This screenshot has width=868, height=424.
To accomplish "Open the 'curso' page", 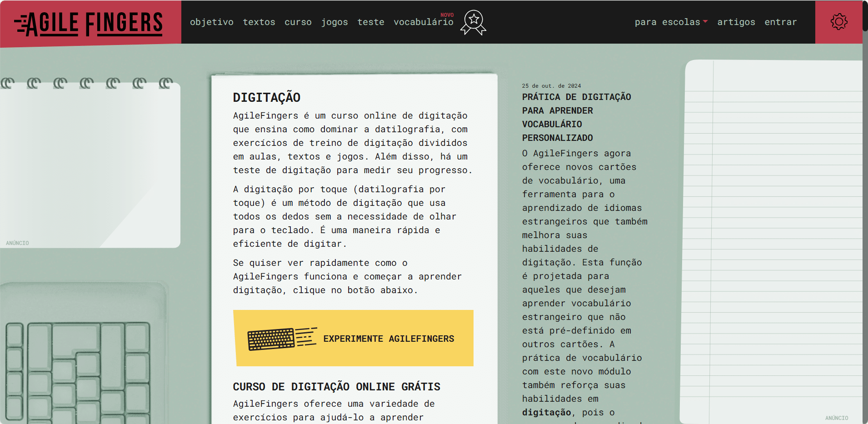I will tap(298, 22).
